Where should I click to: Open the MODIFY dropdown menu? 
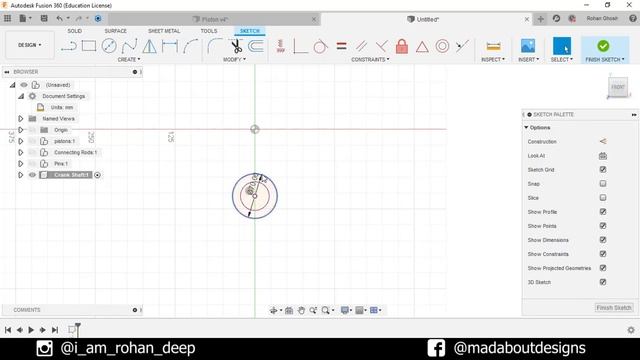[x=234, y=60]
